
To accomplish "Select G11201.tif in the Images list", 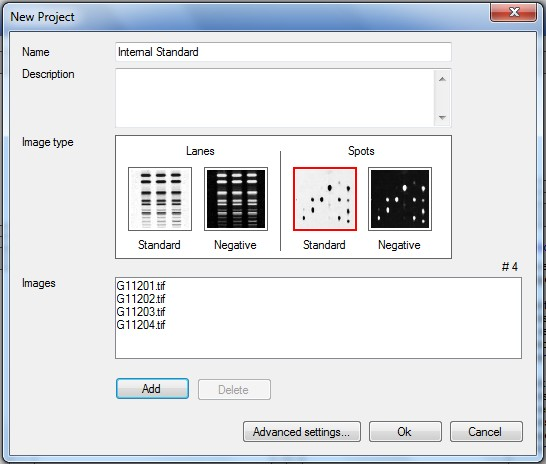I will [141, 286].
